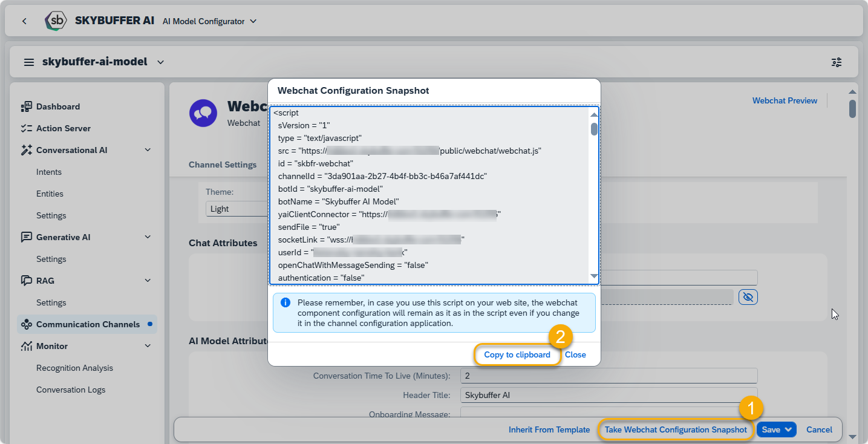
Task: Collapse the Conversational AI section chevron
Action: click(148, 150)
